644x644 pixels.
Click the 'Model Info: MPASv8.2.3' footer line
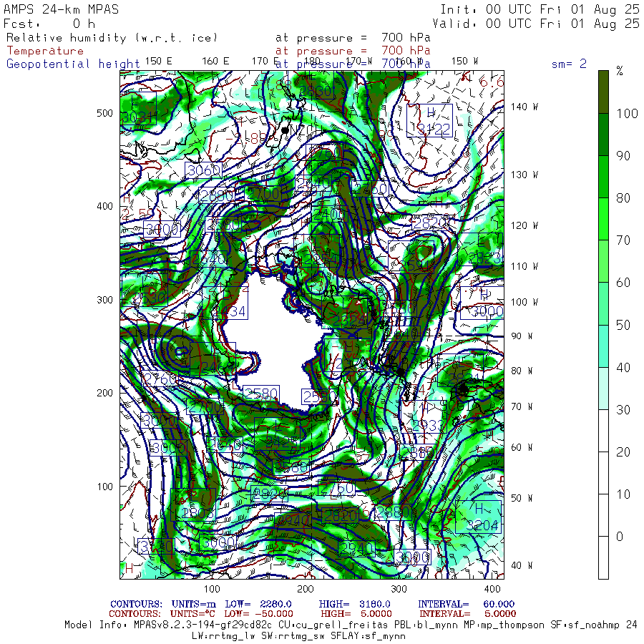coord(351,625)
